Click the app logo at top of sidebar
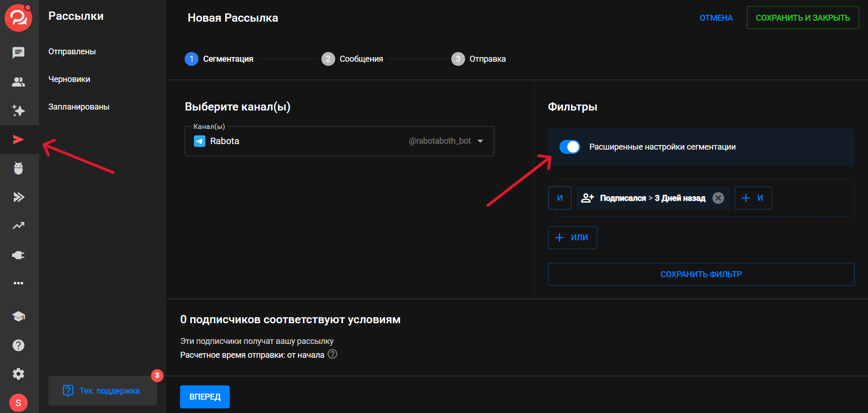 coord(18,18)
